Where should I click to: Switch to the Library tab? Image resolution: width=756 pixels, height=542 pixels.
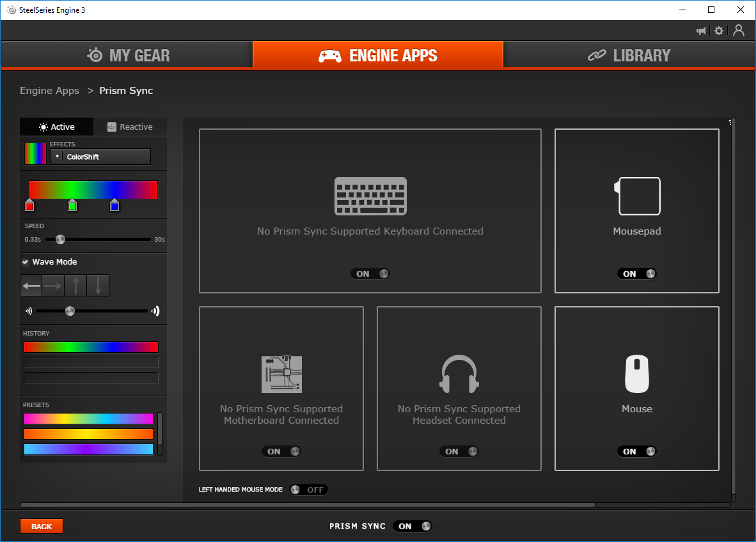click(x=629, y=56)
